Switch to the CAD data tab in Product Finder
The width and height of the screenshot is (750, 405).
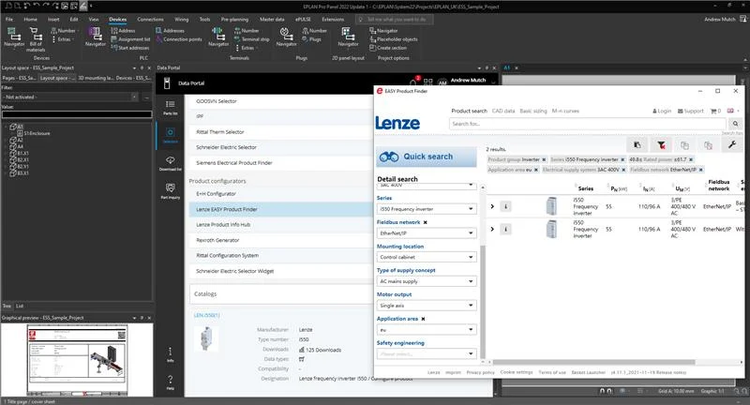(503, 111)
